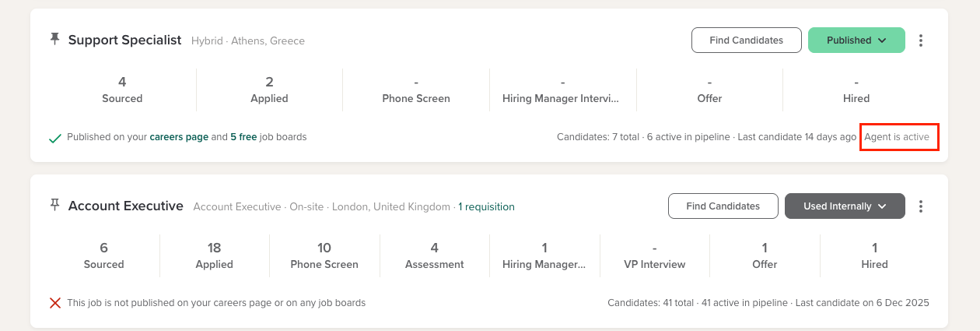
Task: Open Support Specialist more options menu
Action: 921,40
